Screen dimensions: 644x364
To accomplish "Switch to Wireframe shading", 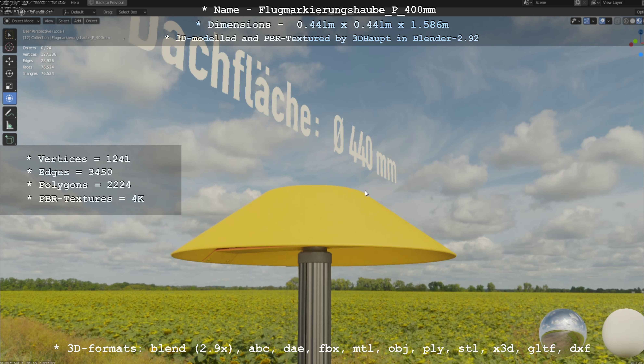I will (x=626, y=21).
